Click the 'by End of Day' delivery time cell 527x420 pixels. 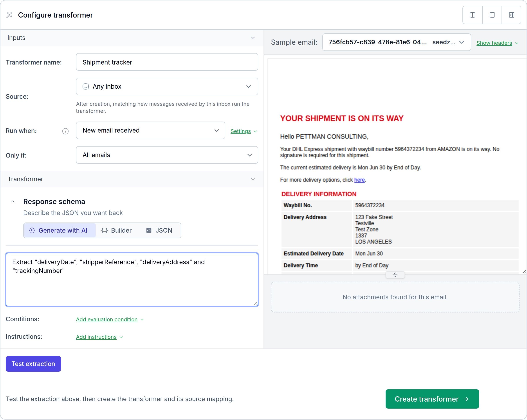435,265
